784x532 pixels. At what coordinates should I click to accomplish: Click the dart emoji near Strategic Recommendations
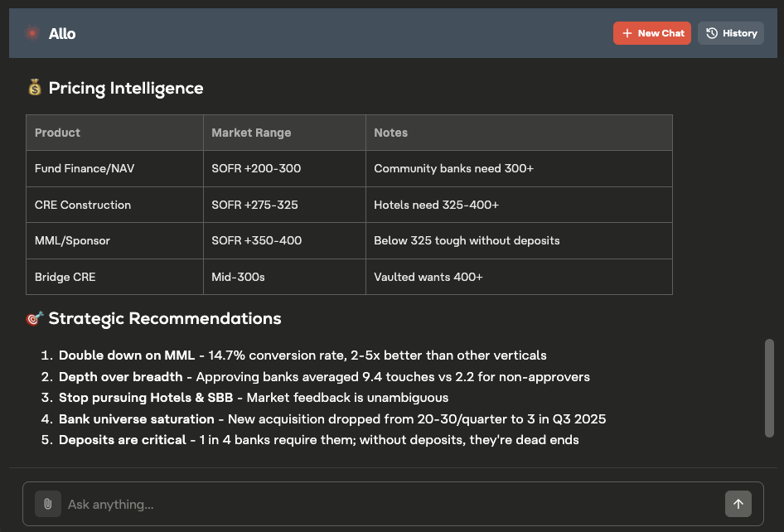(34, 318)
